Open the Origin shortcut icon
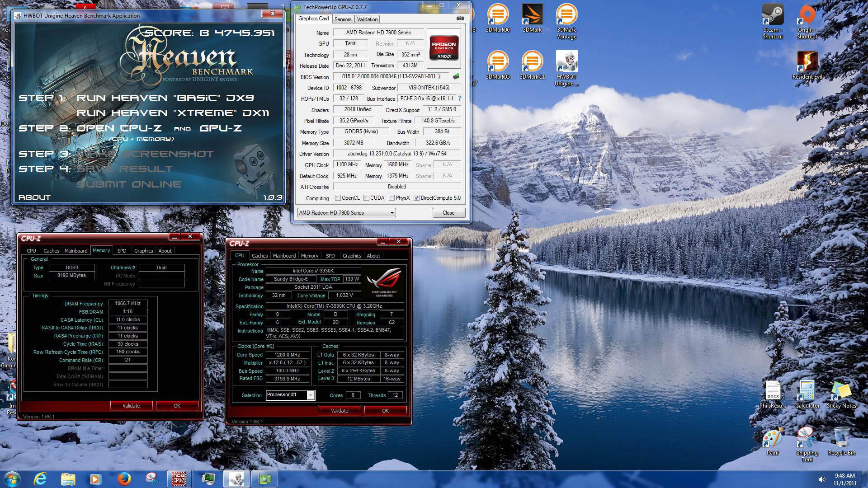The width and height of the screenshot is (868, 488). [x=807, y=21]
